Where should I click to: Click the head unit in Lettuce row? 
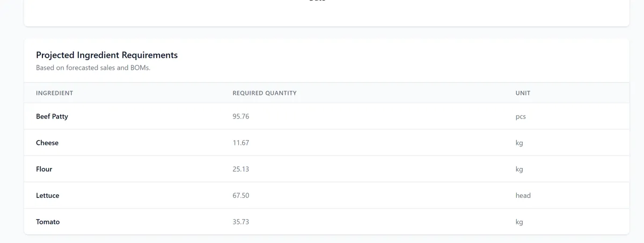coord(523,195)
